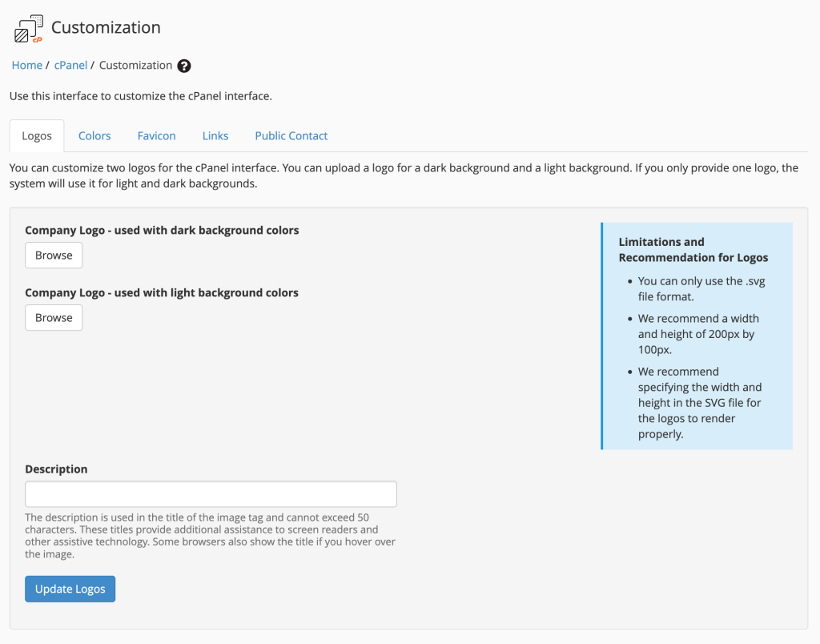Click inside the Description input field
The image size is (820, 644).
point(211,493)
